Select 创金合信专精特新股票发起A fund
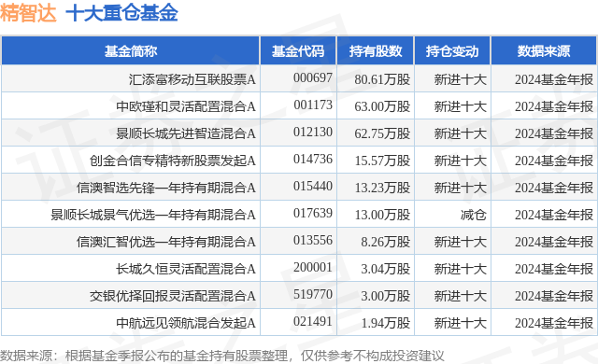Image resolution: width=598 pixels, height=364 pixels. 173,161
